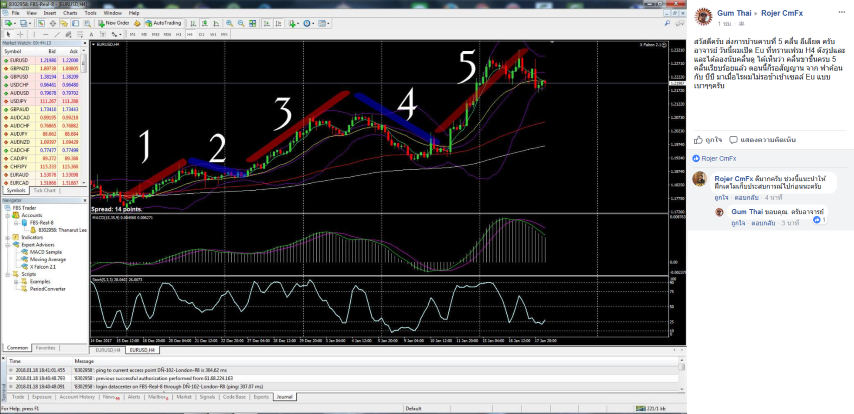854x414 pixels.
Task: Open the Tools menu
Action: point(91,13)
